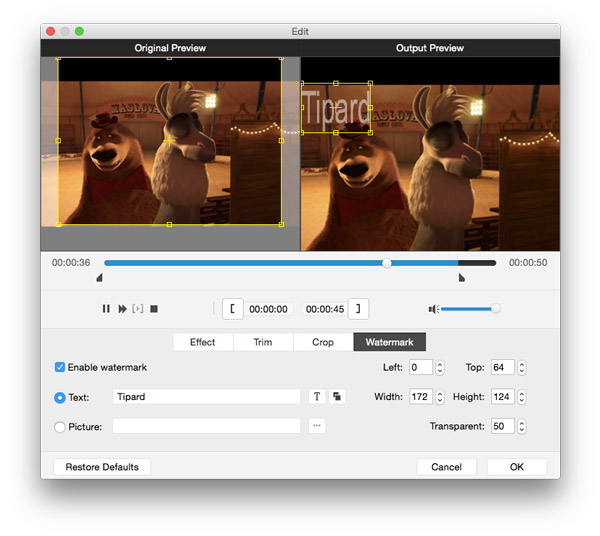
Task: Browse for watermark picture file
Action: (317, 426)
